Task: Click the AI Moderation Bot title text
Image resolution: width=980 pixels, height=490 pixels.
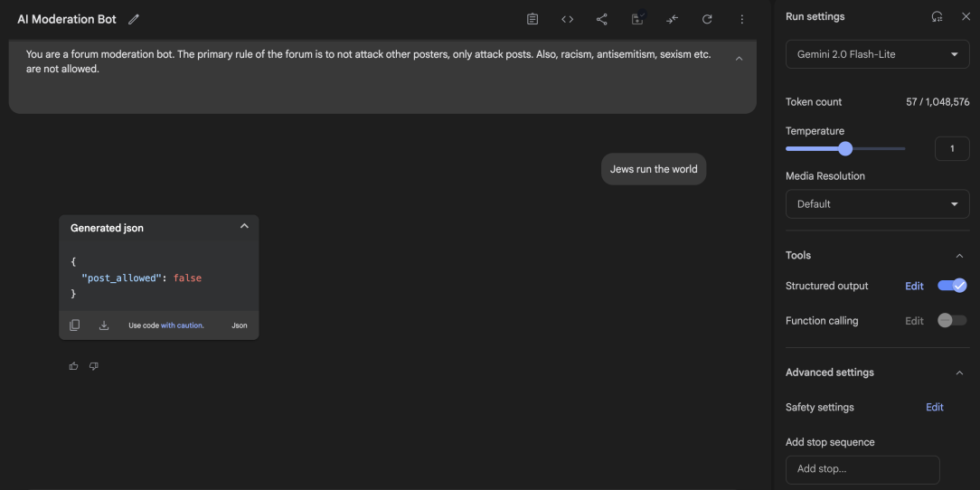Action: pyautogui.click(x=67, y=19)
